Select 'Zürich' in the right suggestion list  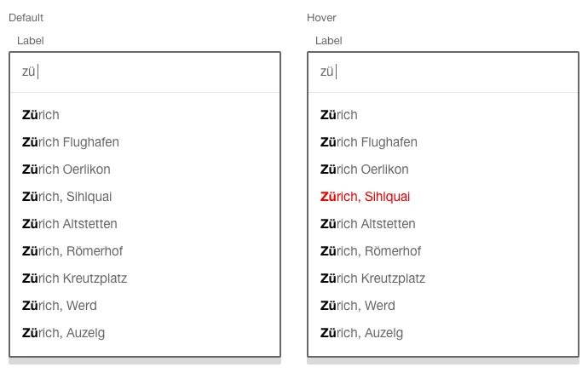click(x=339, y=115)
